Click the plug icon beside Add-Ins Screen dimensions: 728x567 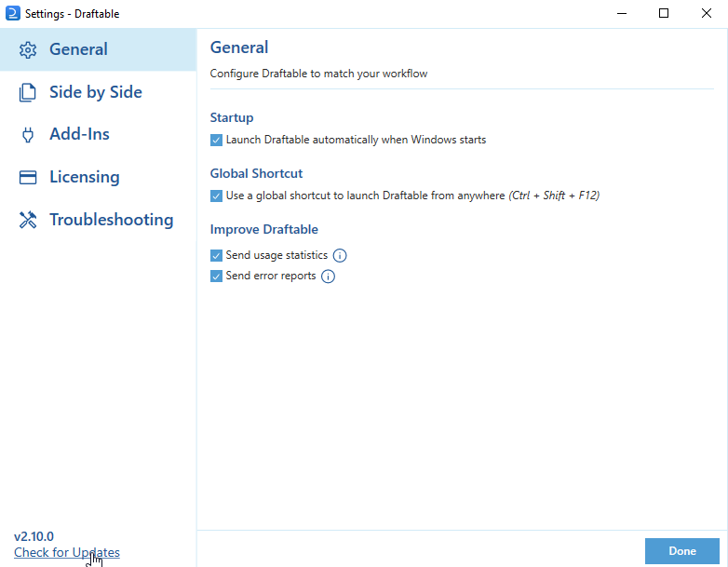(28, 135)
